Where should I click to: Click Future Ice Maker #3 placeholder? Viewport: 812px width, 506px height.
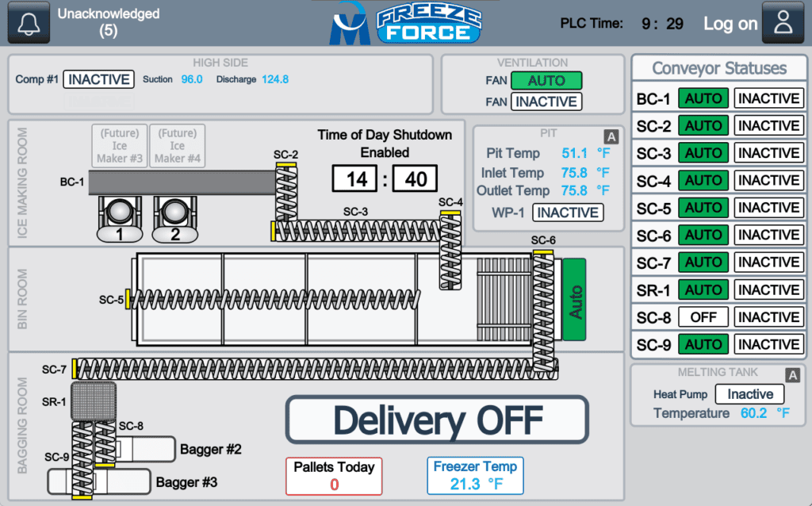tap(120, 145)
